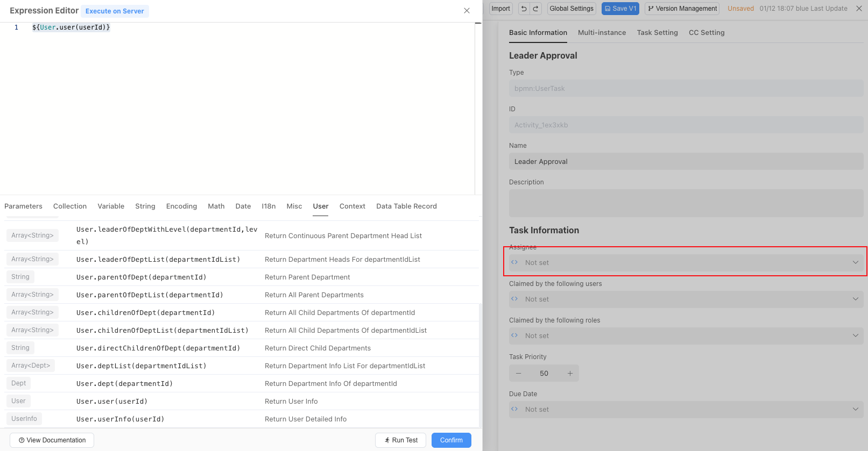Click Run Test button
868x451 pixels.
coord(401,440)
